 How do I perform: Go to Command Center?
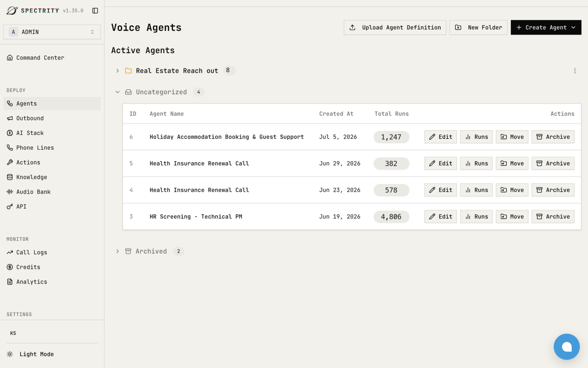coord(52,58)
